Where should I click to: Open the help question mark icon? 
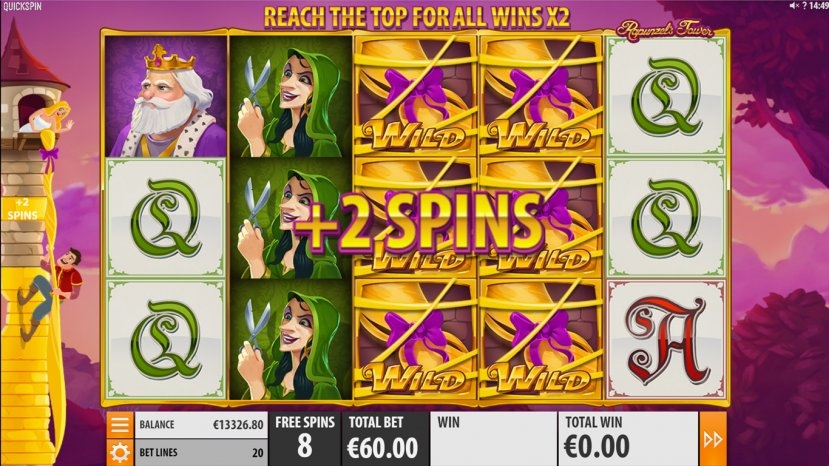[804, 5]
